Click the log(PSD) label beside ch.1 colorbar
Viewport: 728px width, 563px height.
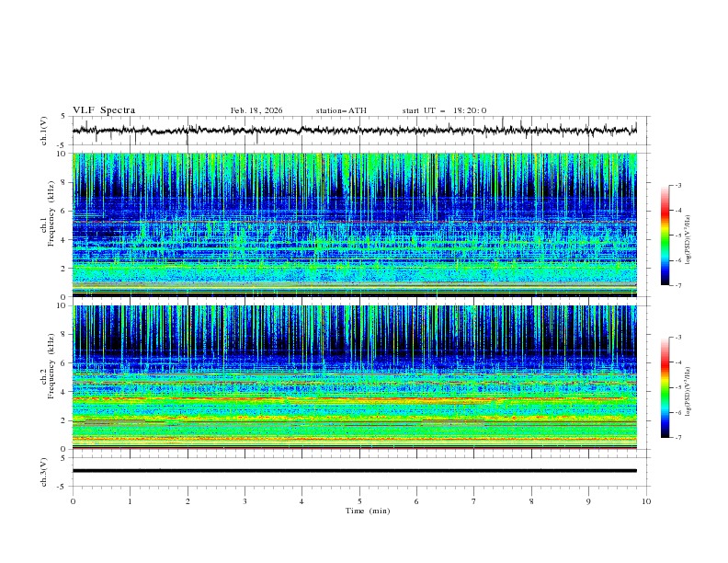click(688, 240)
